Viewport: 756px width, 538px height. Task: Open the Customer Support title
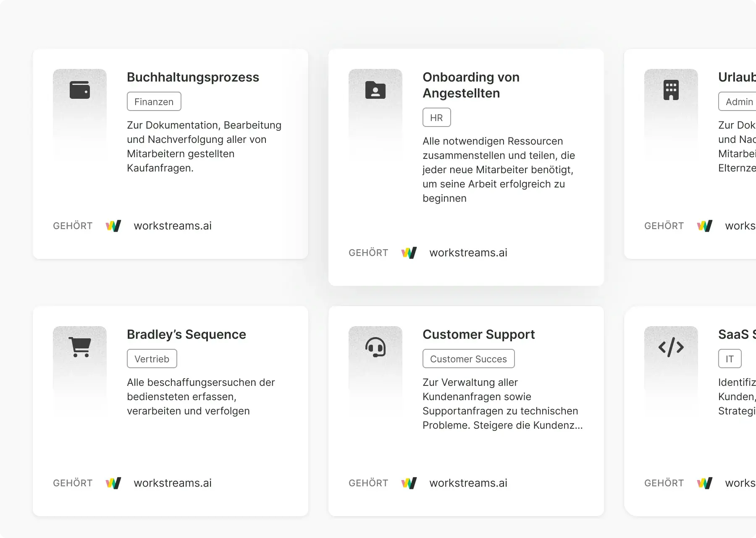[x=478, y=335]
